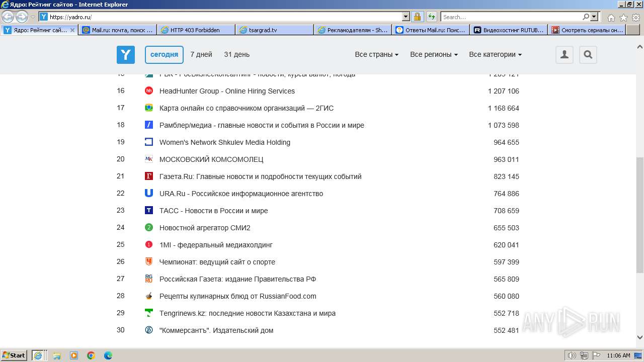Click the scrollbar down arrow

point(640,337)
